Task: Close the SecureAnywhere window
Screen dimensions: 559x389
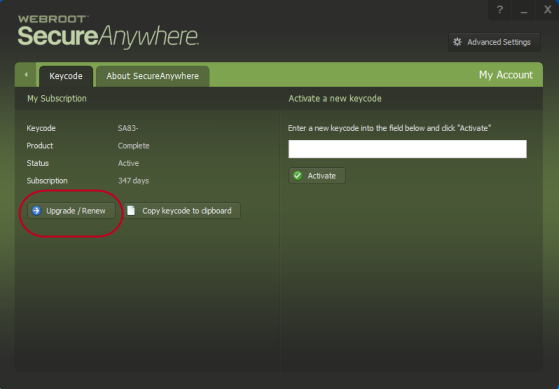Action: [x=548, y=10]
